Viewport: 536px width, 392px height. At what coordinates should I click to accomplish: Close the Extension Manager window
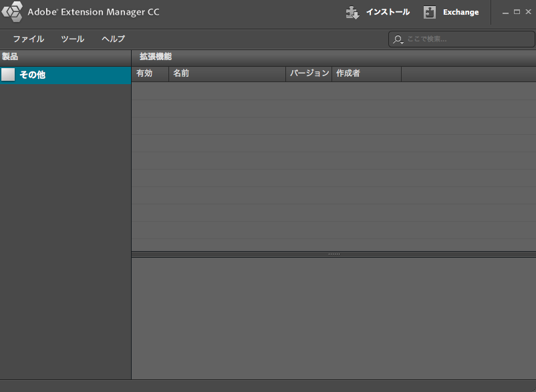[x=528, y=12]
